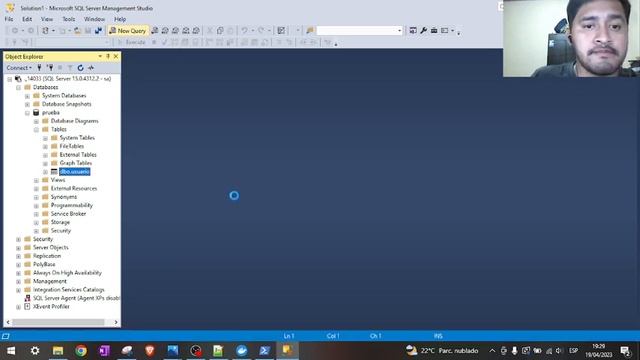This screenshot has width=640, height=360.
Task: Open Brave browser from taskbar
Action: point(150,351)
